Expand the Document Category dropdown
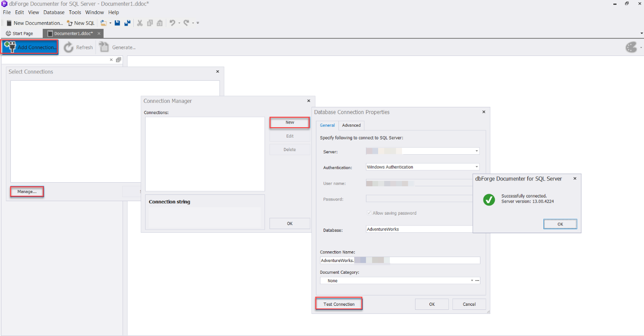Screen dimensions: 644x336 472,281
